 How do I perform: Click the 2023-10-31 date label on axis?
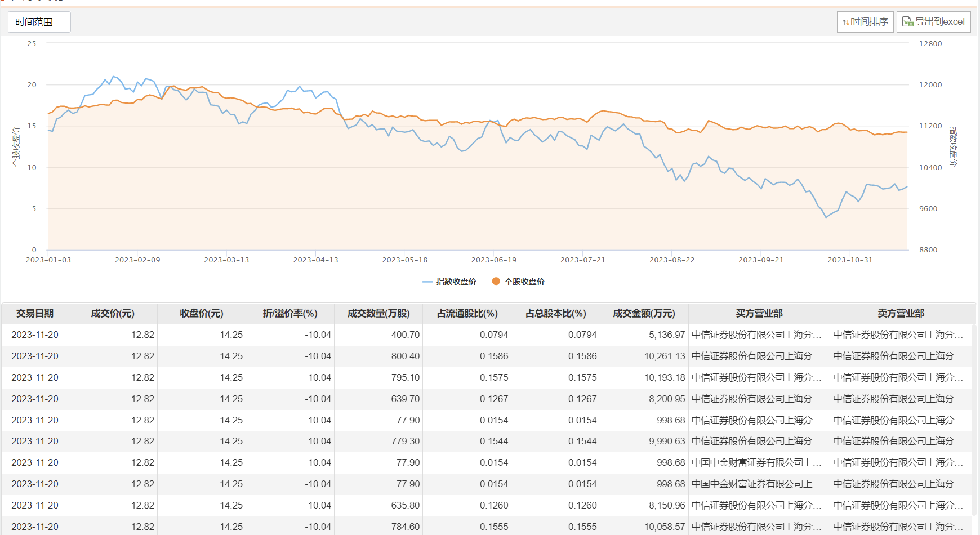850,260
